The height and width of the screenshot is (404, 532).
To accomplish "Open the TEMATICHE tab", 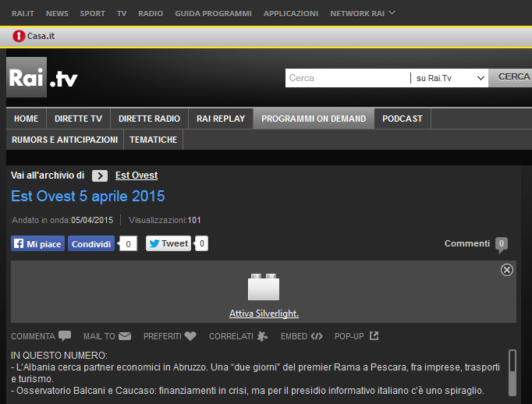I will click(x=154, y=140).
